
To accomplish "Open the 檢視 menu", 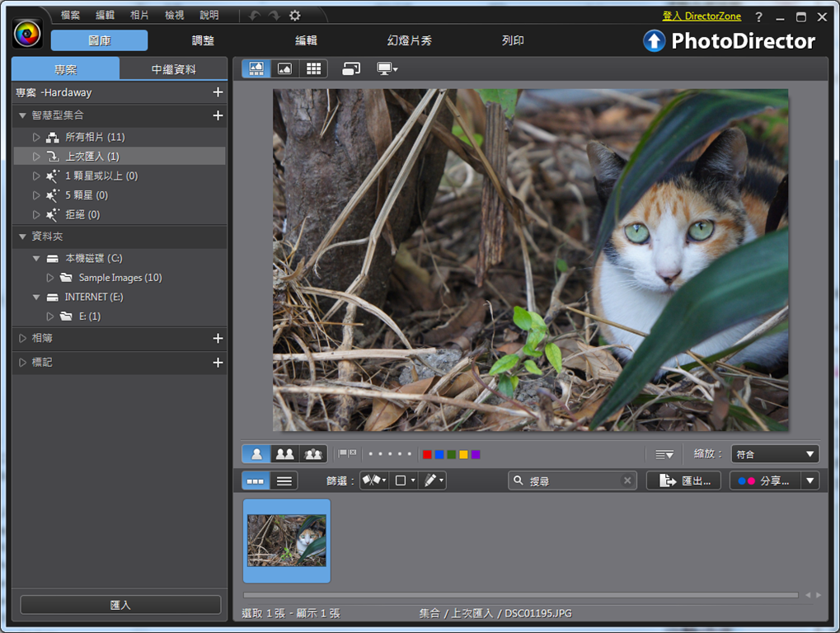I will tap(174, 15).
